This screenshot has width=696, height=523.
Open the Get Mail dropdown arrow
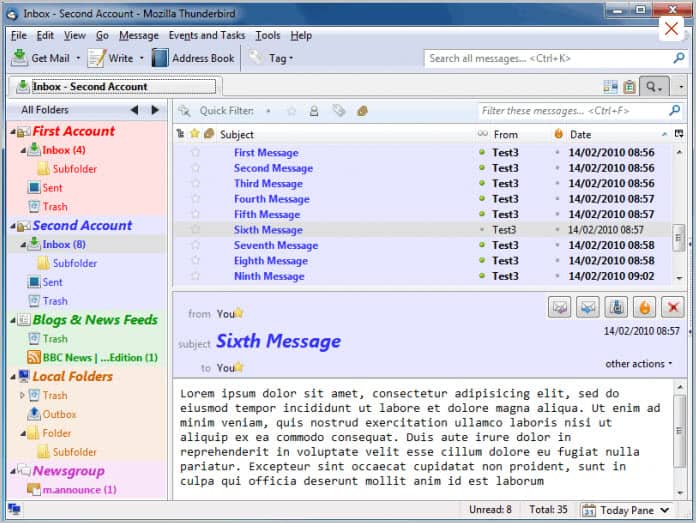click(78, 58)
